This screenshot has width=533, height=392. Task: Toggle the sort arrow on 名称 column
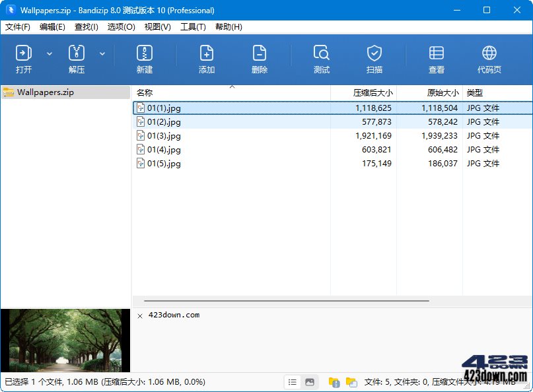232,88
